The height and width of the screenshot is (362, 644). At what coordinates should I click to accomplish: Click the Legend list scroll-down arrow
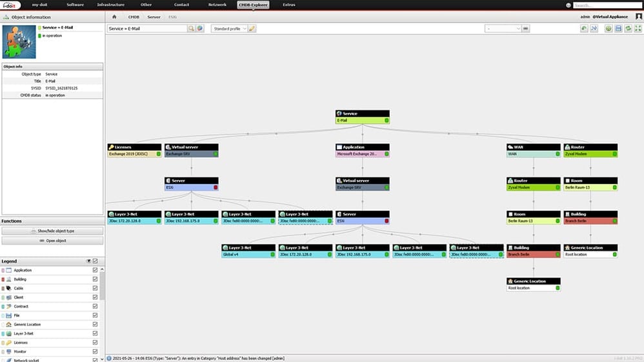point(102,359)
